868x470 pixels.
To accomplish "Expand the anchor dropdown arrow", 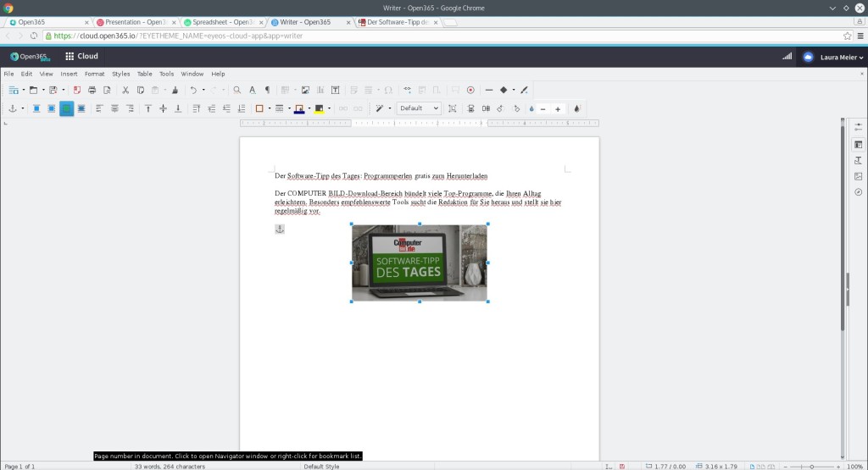I will point(23,108).
